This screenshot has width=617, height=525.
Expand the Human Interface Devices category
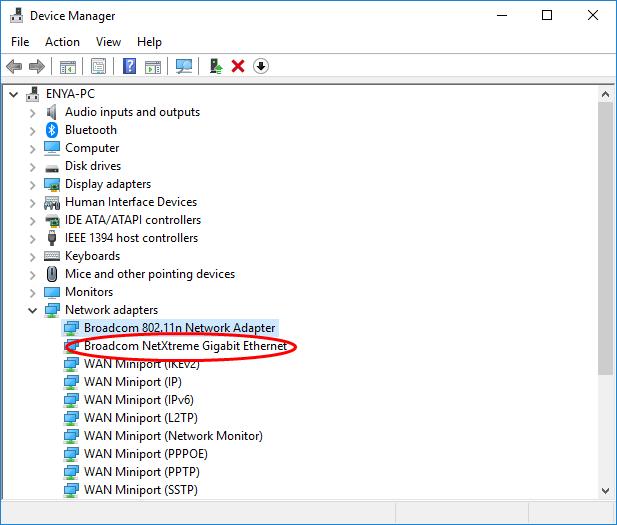[x=33, y=203]
